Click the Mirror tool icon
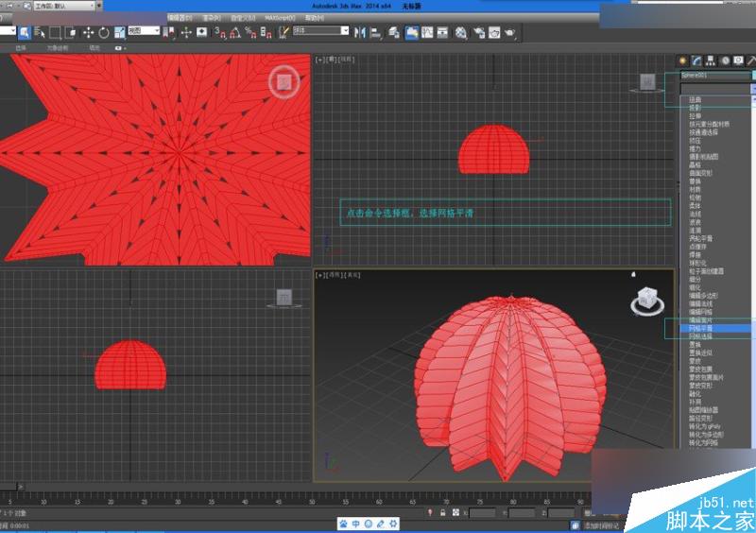The height and width of the screenshot is (533, 756). (x=360, y=33)
